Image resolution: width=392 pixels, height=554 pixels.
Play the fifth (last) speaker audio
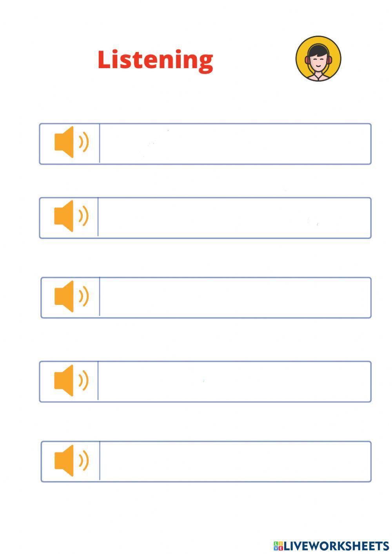coord(65,460)
